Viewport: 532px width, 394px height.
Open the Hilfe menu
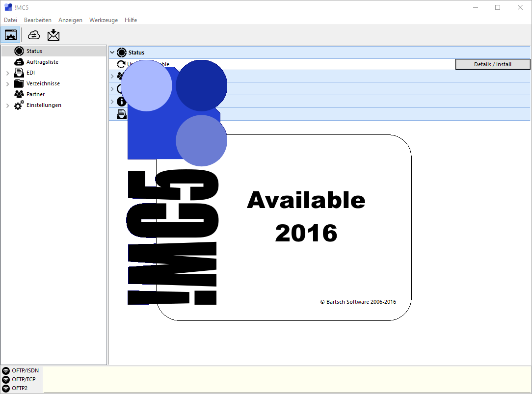coord(131,20)
